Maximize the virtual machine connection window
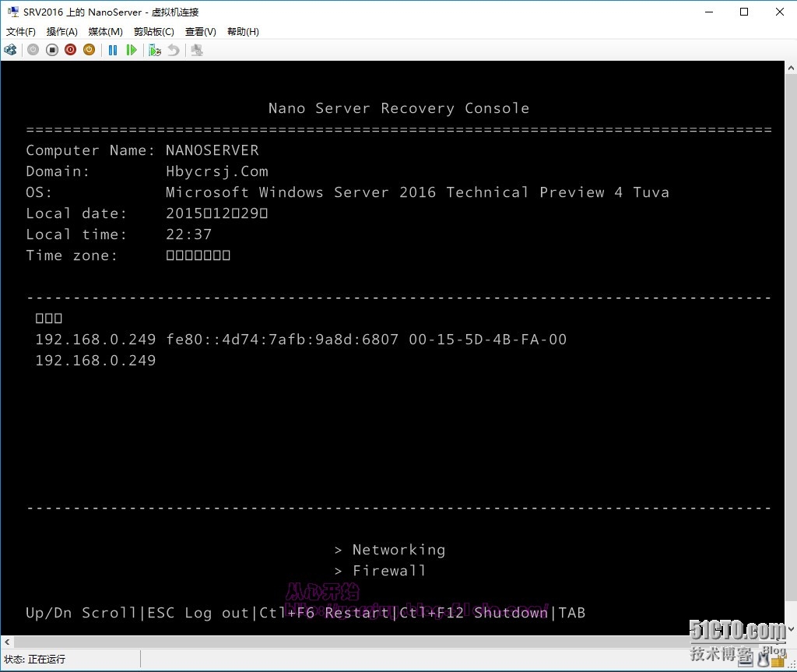This screenshot has height=672, width=797. [744, 12]
